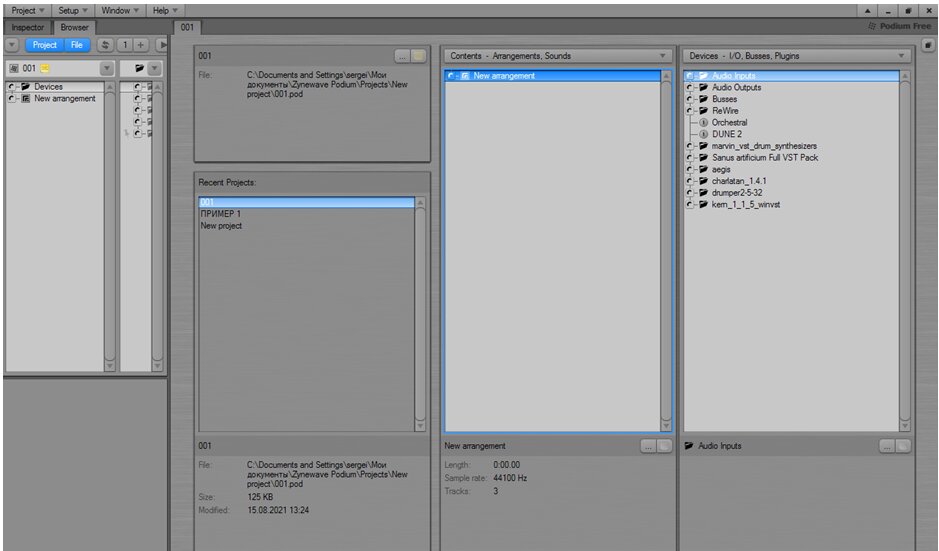Click the Podium Free logo
Screen dimensions: 939x551
pos(899,26)
